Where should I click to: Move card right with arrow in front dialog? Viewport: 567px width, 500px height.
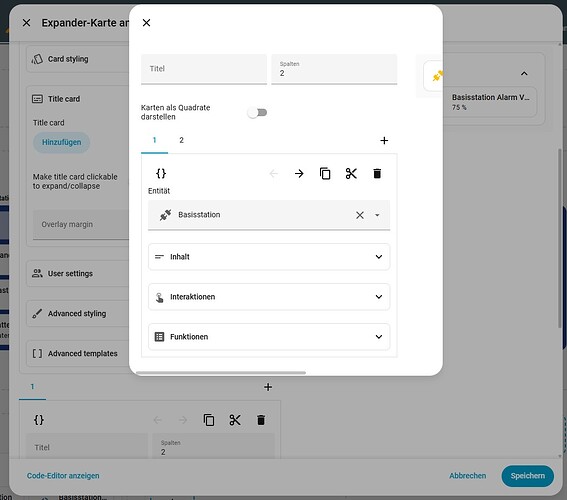tap(299, 174)
